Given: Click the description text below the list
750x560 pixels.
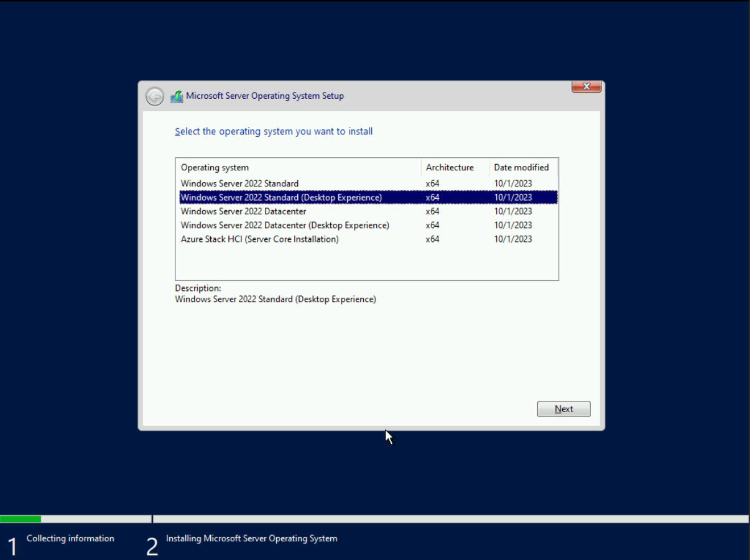Looking at the screenshot, I should point(275,299).
